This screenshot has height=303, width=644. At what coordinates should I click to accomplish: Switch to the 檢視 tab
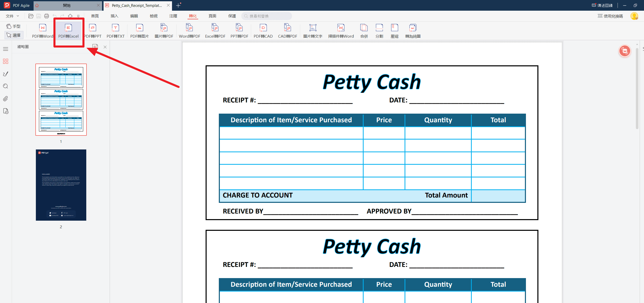point(154,16)
